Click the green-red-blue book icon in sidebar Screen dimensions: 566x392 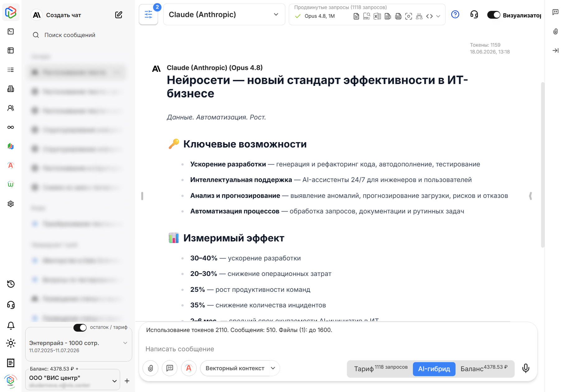click(11, 146)
